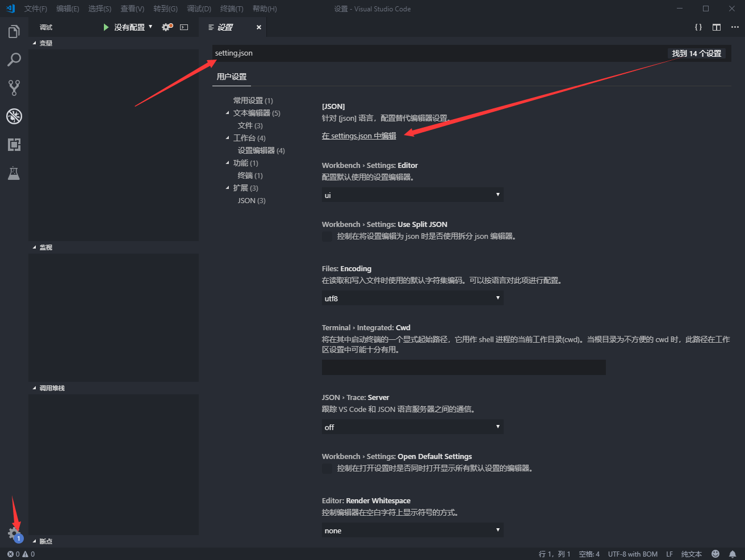Switch to the 设置 editor tab
The height and width of the screenshot is (560, 745).
click(x=224, y=27)
